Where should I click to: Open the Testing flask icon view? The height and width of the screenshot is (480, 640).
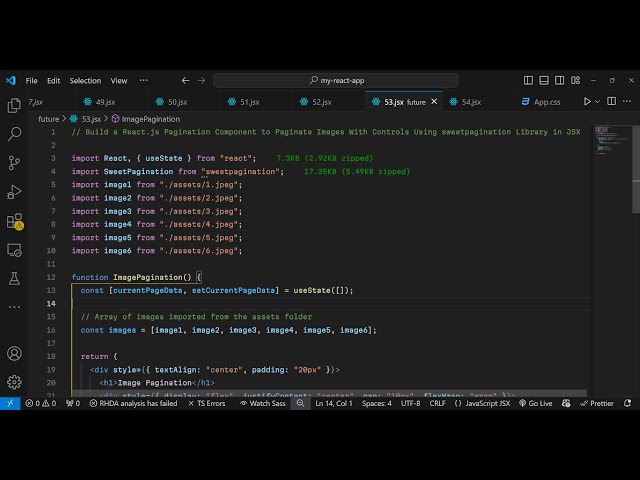[14, 279]
